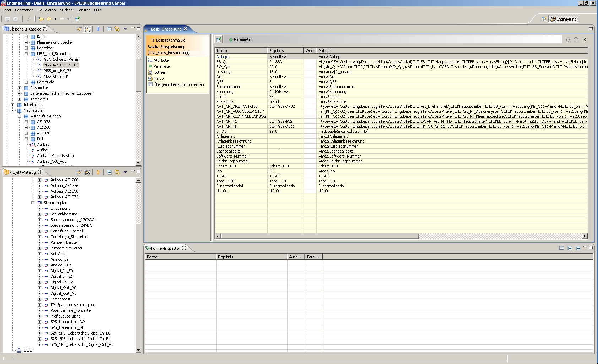Toggle Link with Editor in Projekt-Katalog

[117, 172]
